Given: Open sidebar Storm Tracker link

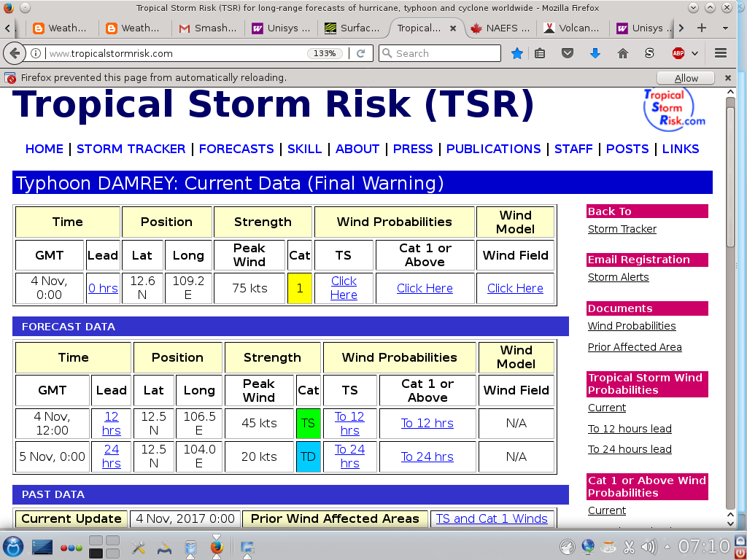Looking at the screenshot, I should tap(622, 229).
